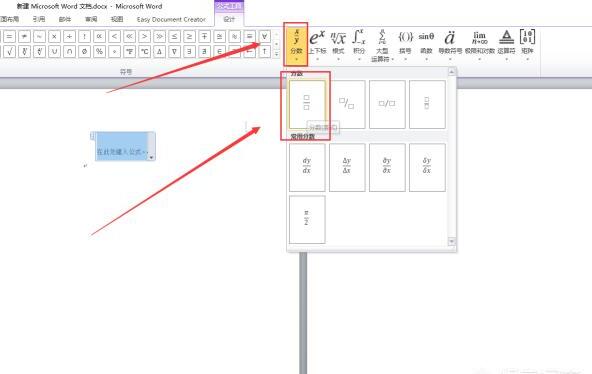Open the Accent (导数符号) structure menu
Image resolution: width=592 pixels, height=374 pixels.
pos(450,44)
